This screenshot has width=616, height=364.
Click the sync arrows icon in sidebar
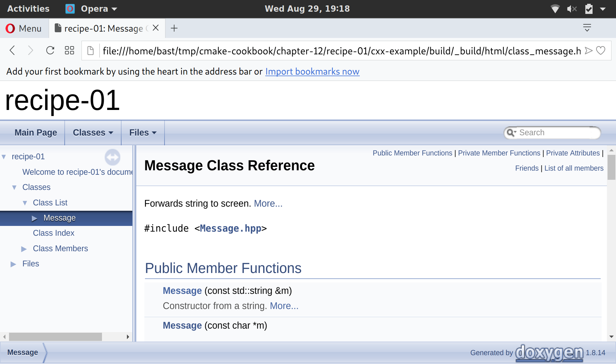(x=112, y=157)
